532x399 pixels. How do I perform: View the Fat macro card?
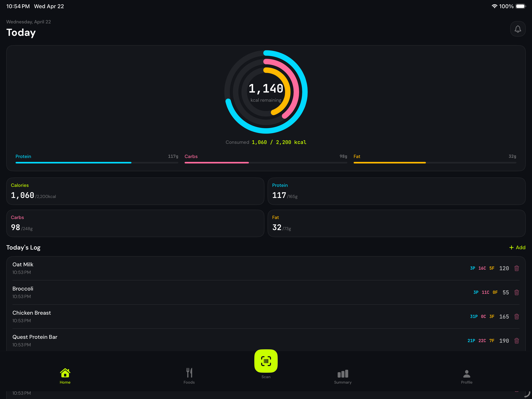397,223
